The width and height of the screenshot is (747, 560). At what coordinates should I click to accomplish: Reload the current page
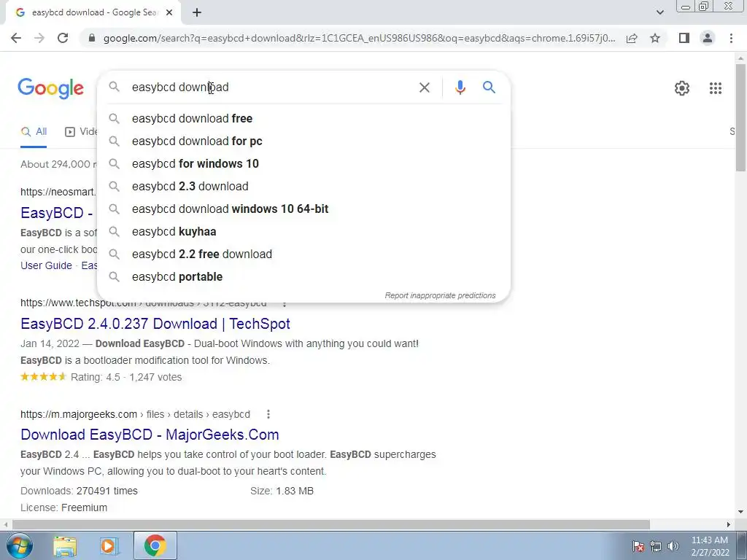click(63, 38)
